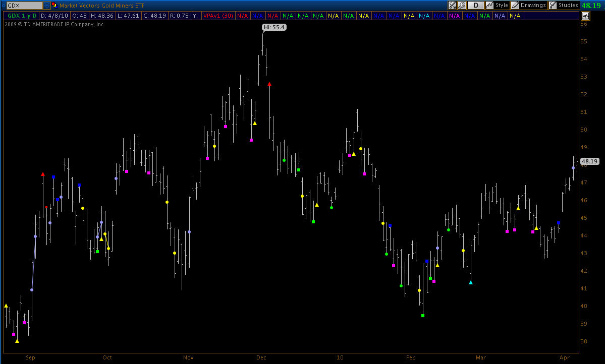605x364 pixels.
Task: Click the GDX 1 y D chart label
Action: pos(22,16)
